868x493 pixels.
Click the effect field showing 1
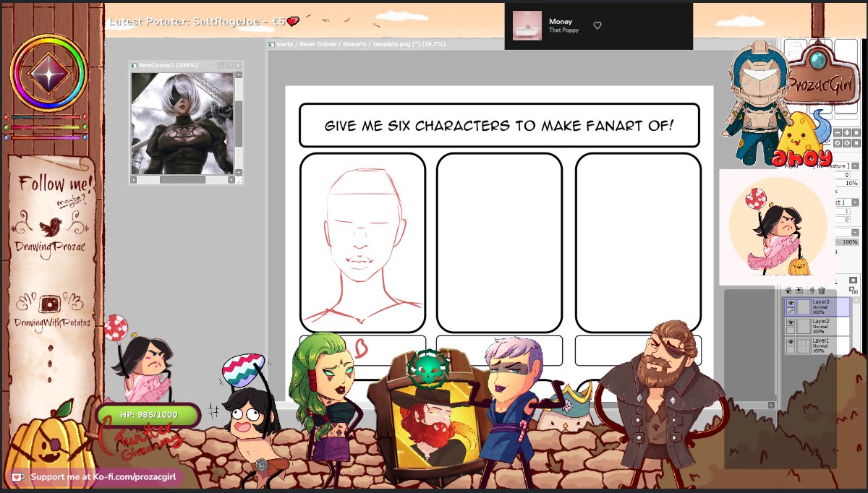843,212
